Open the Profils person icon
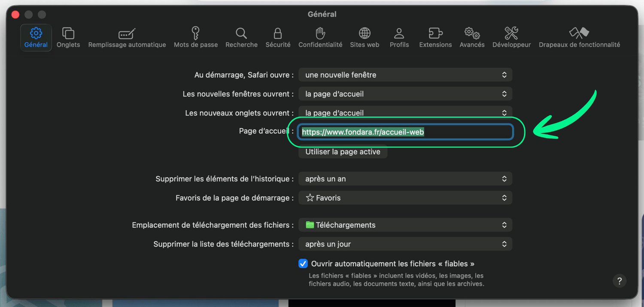Screen dimensions: 644x307 399,33
